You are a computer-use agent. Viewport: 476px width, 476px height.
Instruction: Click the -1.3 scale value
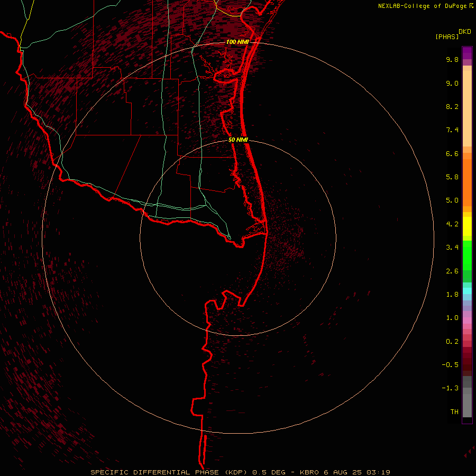450,388
